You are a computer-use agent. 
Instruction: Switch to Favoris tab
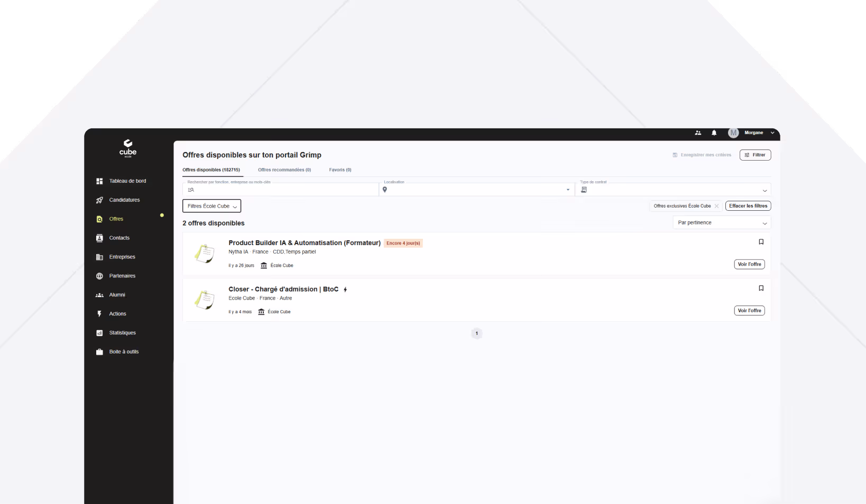(340, 170)
